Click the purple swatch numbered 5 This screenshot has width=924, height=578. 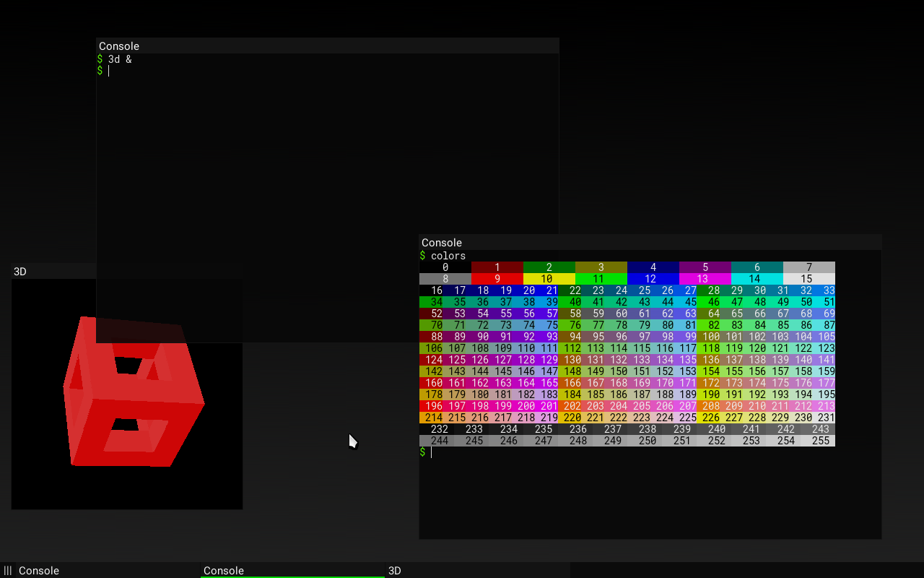(x=705, y=267)
